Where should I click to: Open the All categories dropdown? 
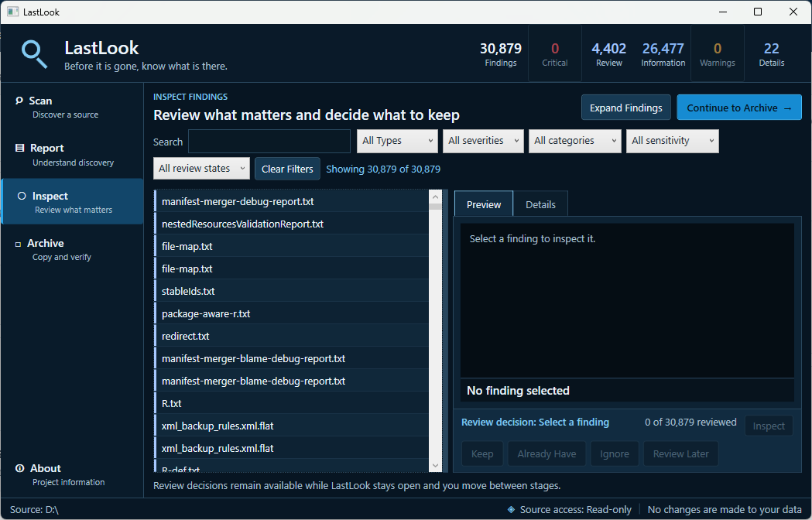(x=575, y=141)
